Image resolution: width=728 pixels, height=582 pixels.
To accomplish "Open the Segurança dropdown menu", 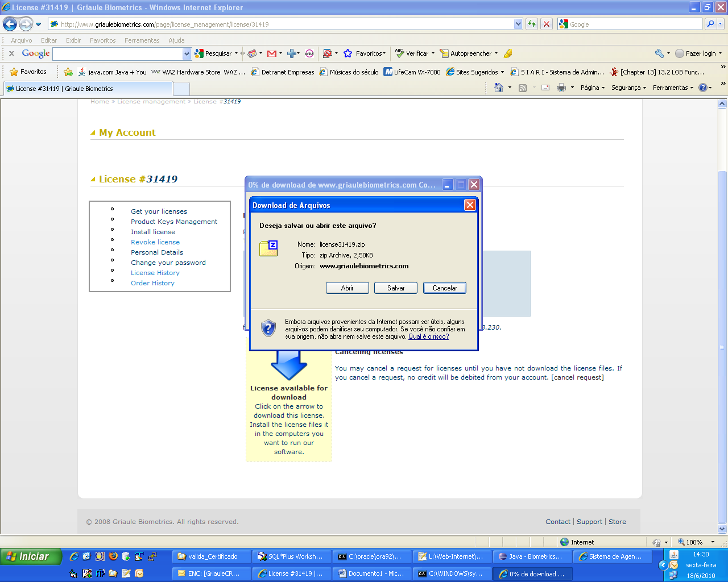I will point(628,88).
